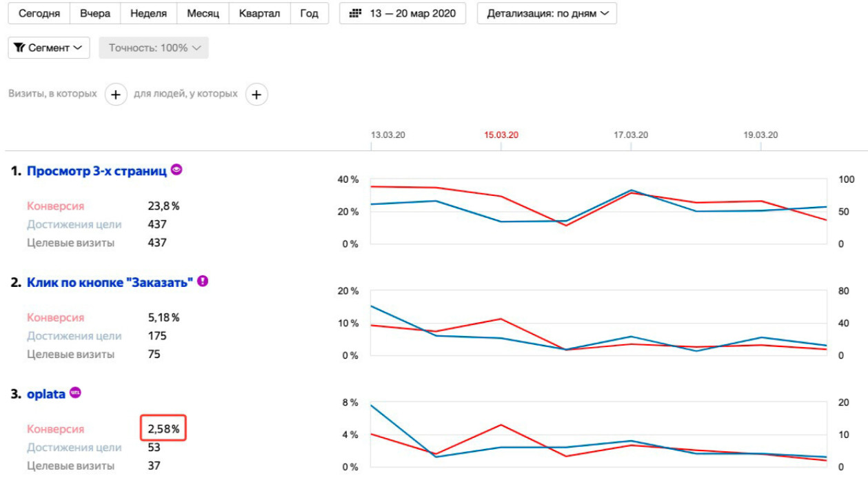The width and height of the screenshot is (868, 496).
Task: Click the funnel icon on Сегмент
Action: [x=19, y=48]
